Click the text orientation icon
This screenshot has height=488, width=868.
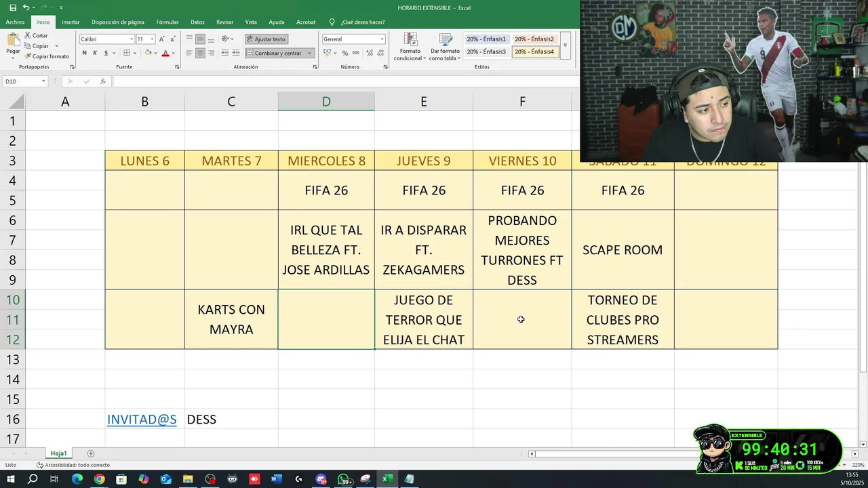[226, 39]
